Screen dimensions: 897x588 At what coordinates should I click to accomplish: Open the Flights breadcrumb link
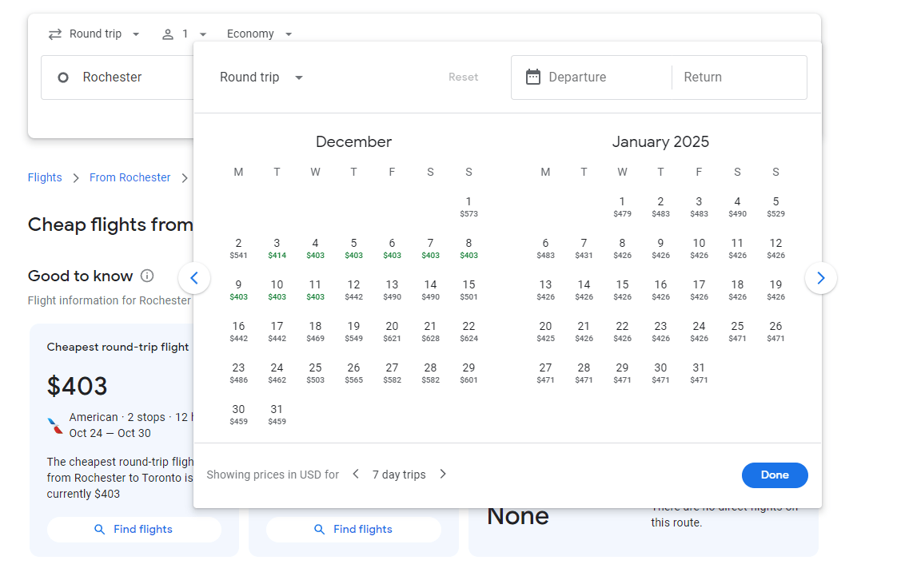[45, 177]
